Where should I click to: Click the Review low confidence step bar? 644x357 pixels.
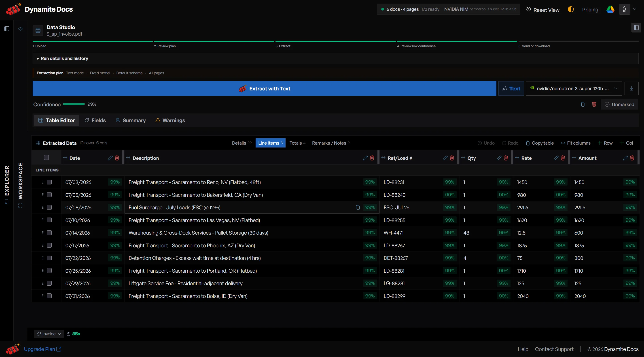pyautogui.click(x=457, y=42)
